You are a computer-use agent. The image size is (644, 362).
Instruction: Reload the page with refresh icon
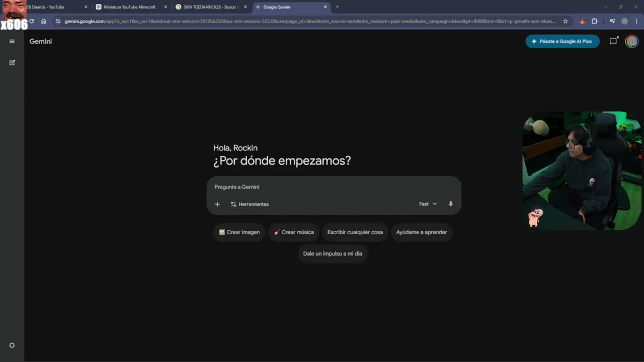[32, 21]
